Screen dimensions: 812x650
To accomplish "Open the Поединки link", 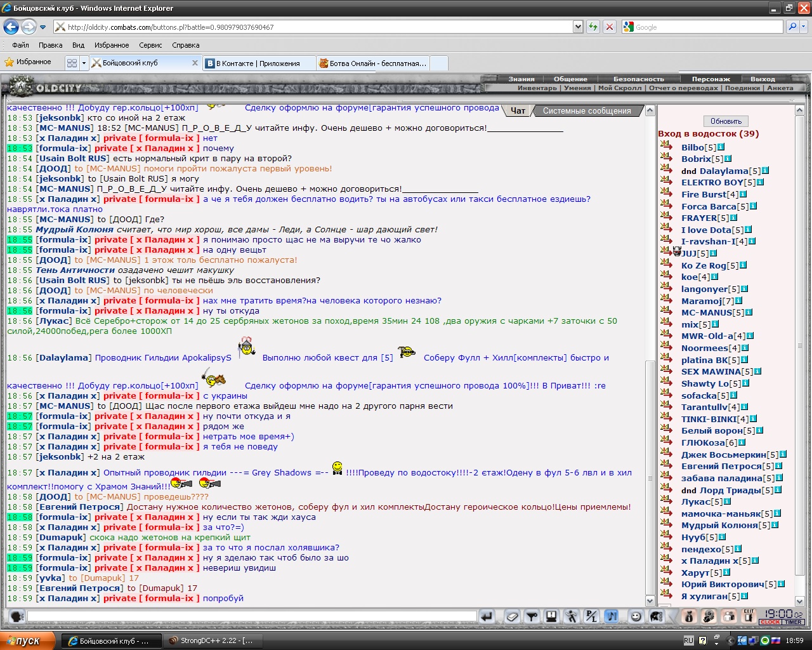I will 742,88.
